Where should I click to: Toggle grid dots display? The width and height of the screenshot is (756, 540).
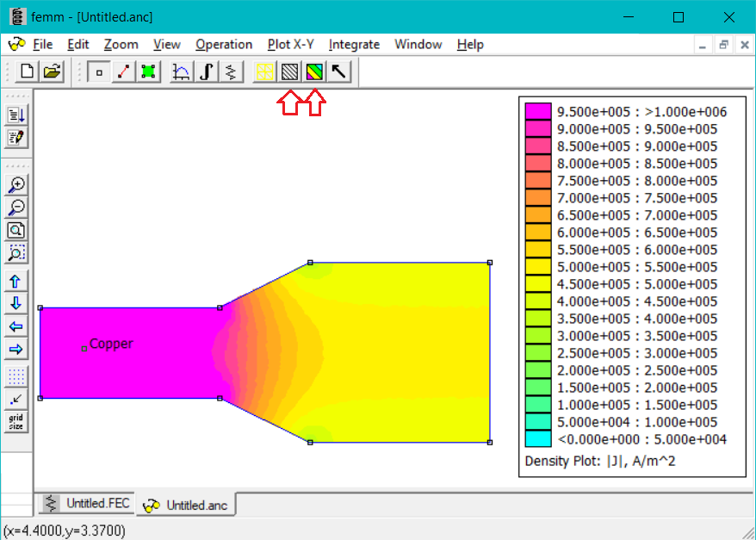click(16, 376)
